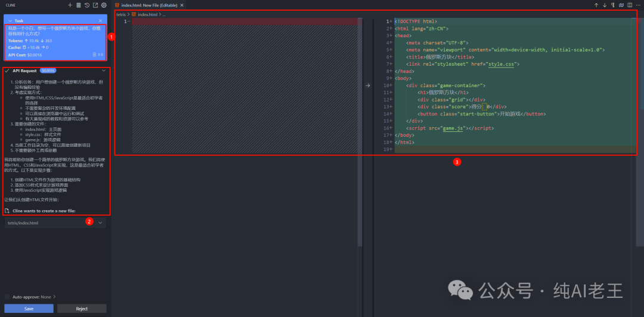Click the Reject button
644x317 pixels.
pos(82,309)
